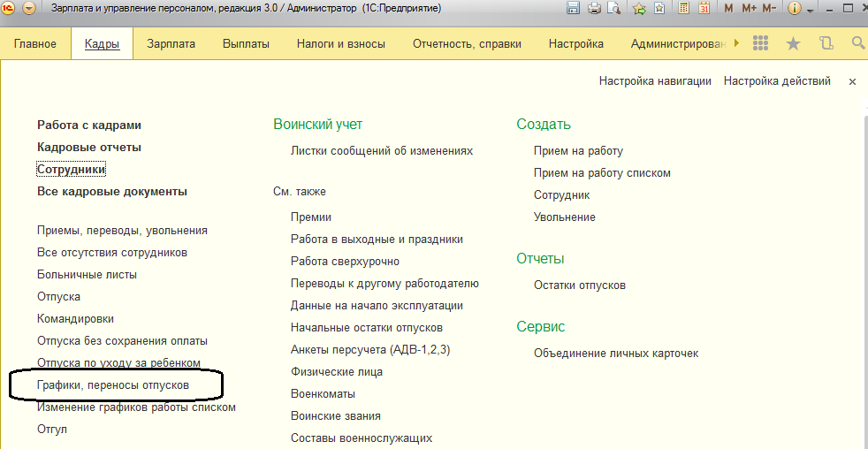The height and width of the screenshot is (449, 868).
Task: Click the Save (floppy disk) icon
Action: [x=573, y=9]
